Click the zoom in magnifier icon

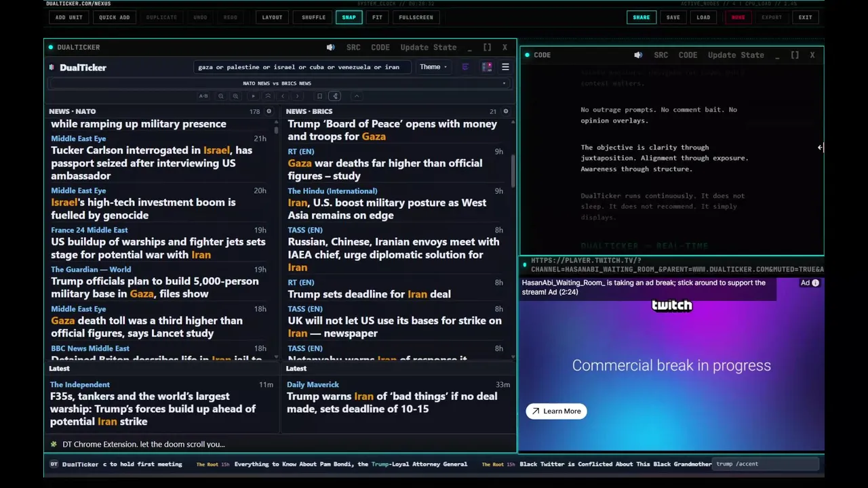pyautogui.click(x=235, y=96)
